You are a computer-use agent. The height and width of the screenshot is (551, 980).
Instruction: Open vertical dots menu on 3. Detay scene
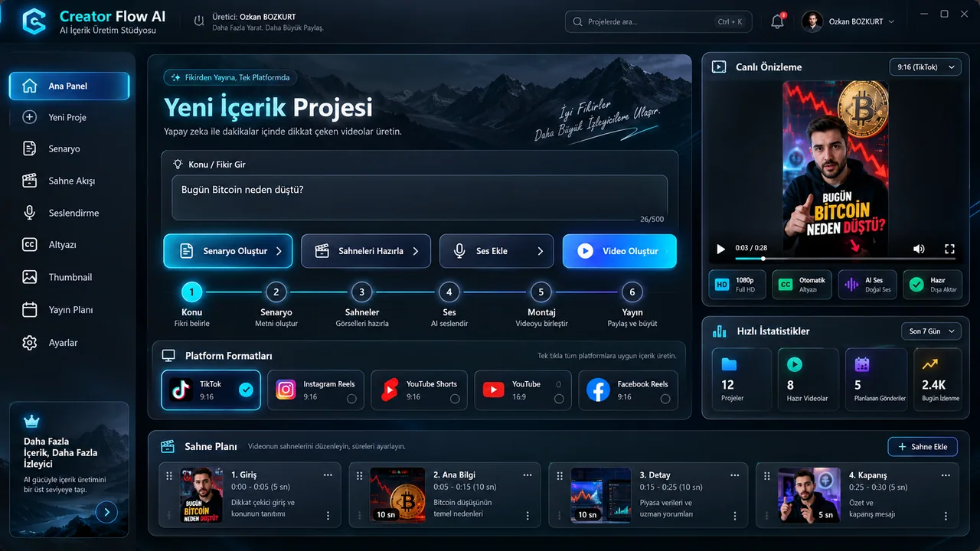[735, 516]
